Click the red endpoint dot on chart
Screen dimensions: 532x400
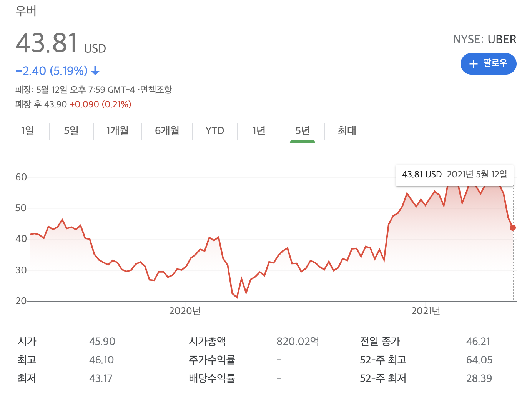513,228
